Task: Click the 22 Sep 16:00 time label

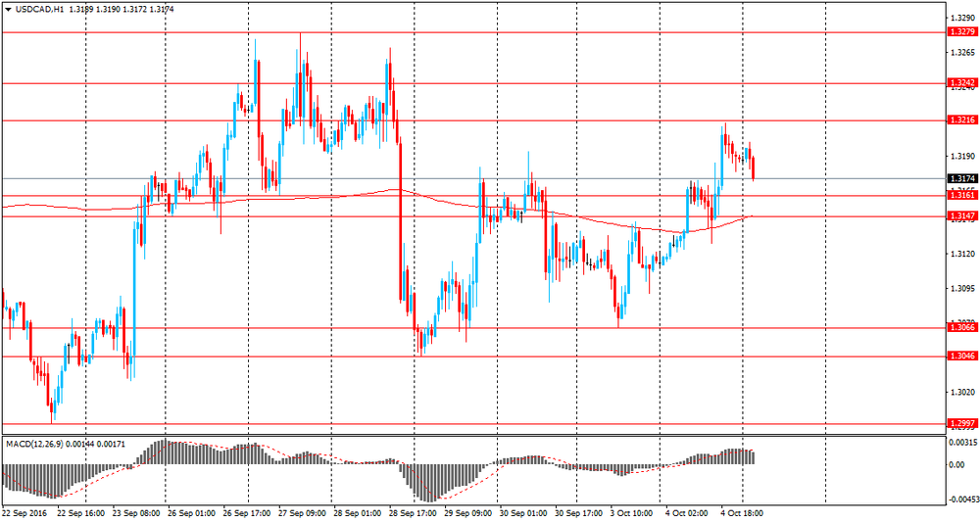Action: pos(80,513)
